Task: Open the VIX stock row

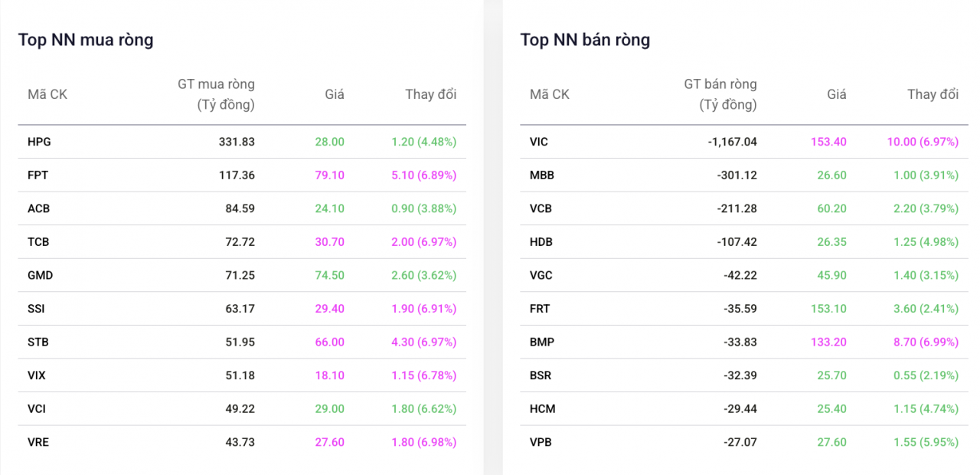Action: [37, 375]
